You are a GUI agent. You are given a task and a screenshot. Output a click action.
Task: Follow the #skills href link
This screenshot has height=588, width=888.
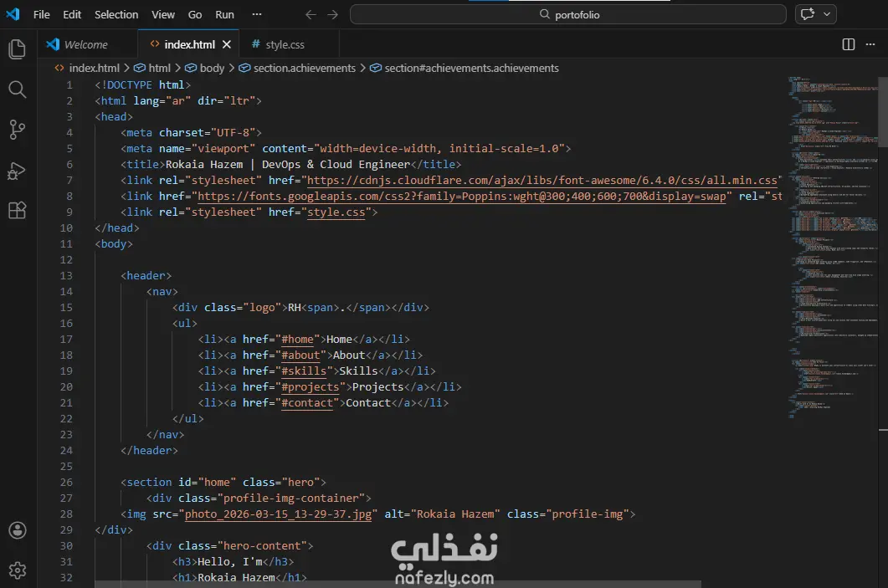tap(304, 371)
